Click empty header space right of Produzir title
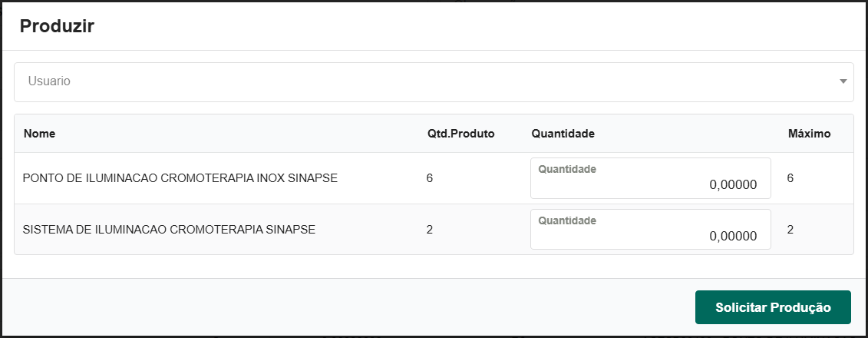 coord(460,26)
